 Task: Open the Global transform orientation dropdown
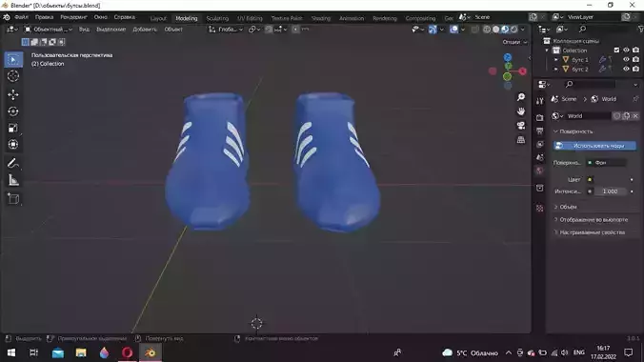pos(226,30)
